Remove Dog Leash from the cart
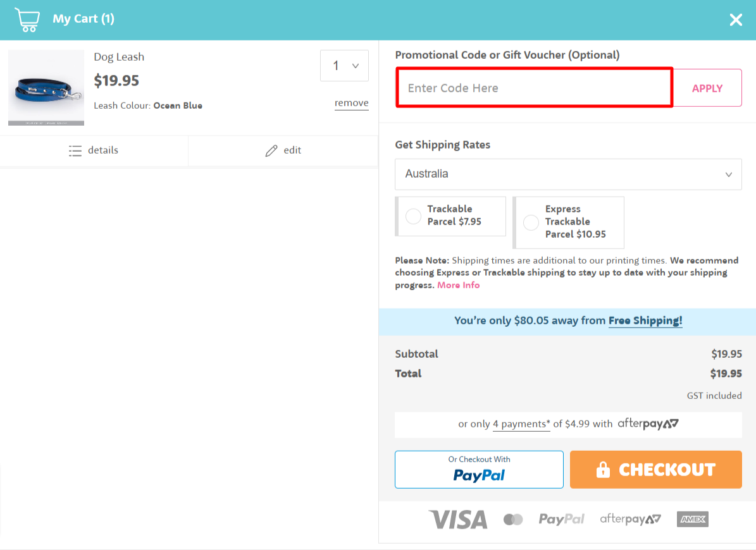 tap(351, 103)
